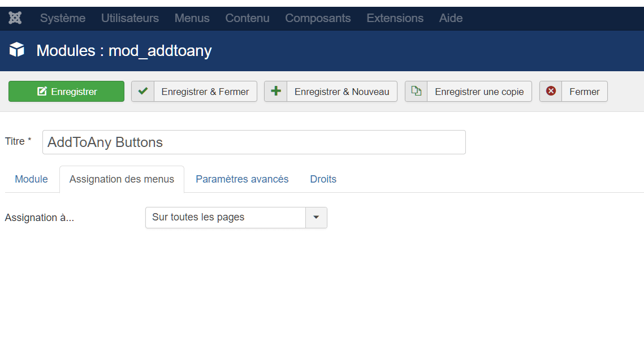Open the Droits tab
Image resolution: width=644 pixels, height=342 pixels.
tap(323, 179)
